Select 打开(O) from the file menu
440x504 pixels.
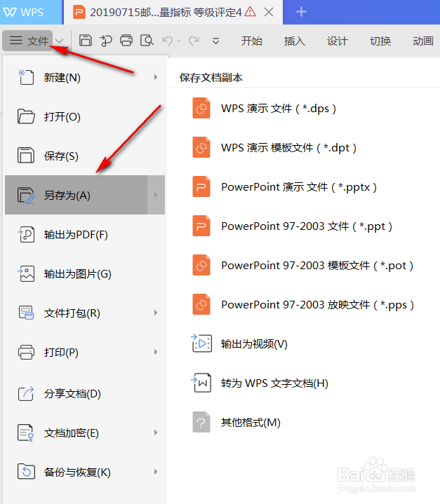tap(85, 116)
